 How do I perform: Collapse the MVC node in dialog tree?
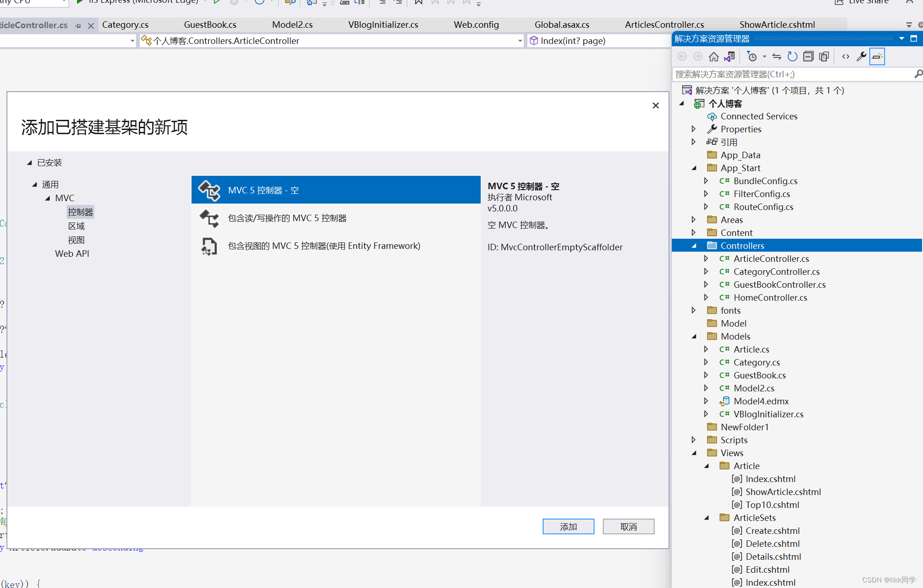48,198
